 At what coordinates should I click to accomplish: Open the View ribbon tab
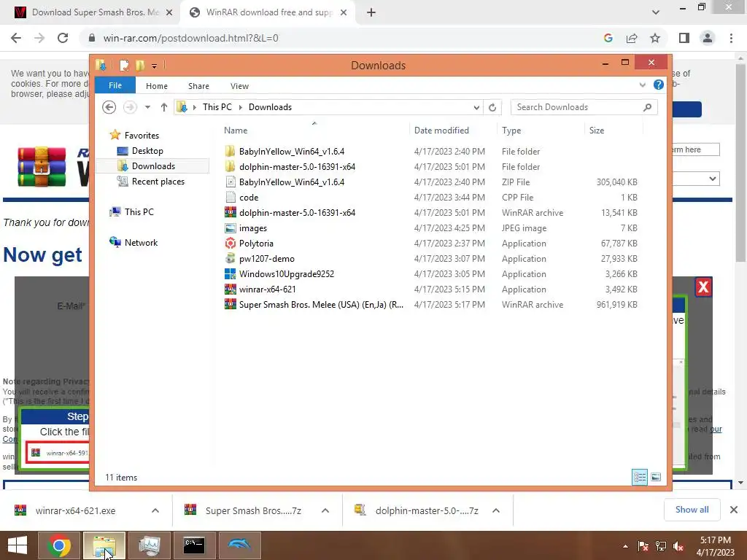[x=239, y=86]
